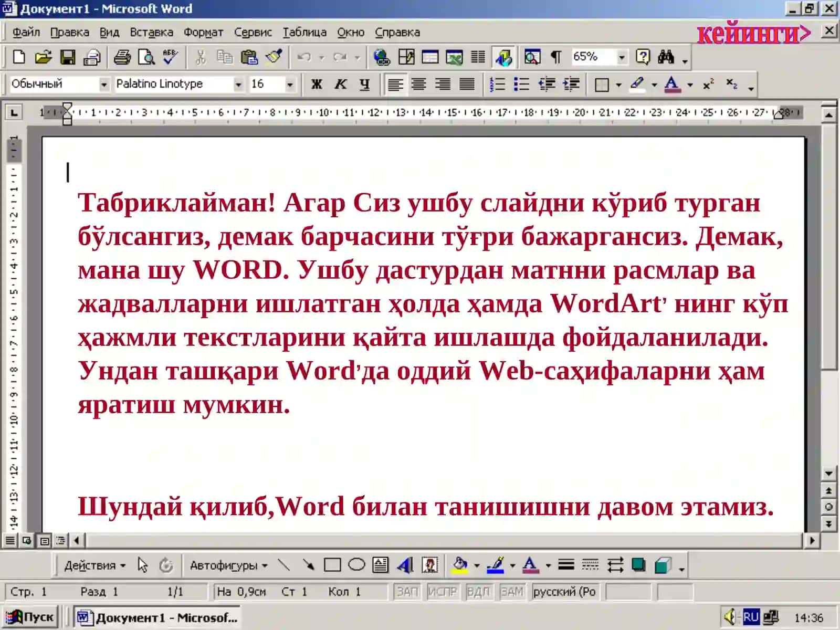Click the кейинги> next link
Viewport: 840px width, 630px height.
point(754,33)
